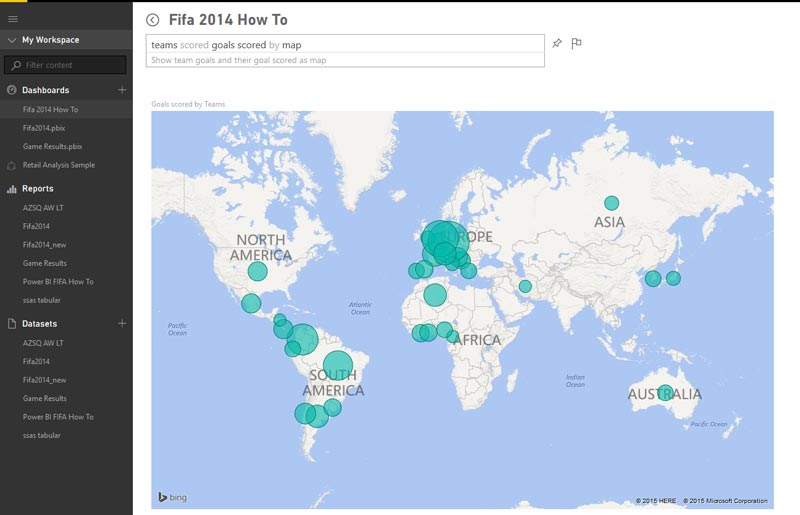The height and width of the screenshot is (515, 800).
Task: Open the Fifa2014_new report
Action: 44,245
